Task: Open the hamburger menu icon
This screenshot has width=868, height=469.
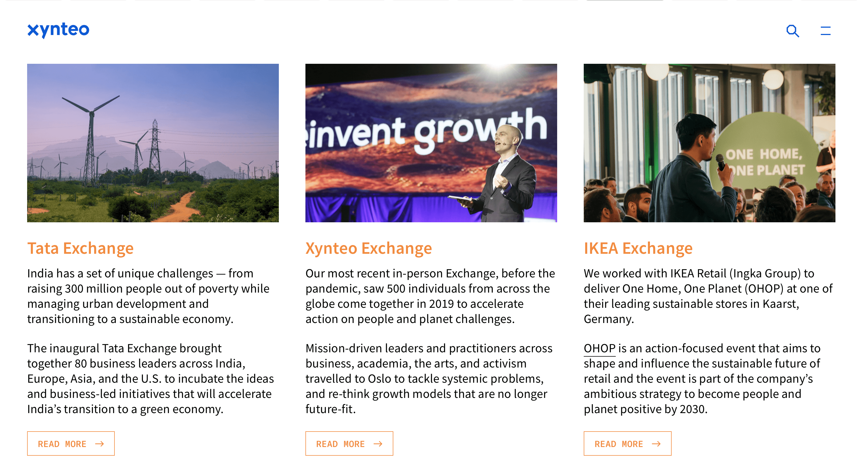Action: pyautogui.click(x=825, y=31)
